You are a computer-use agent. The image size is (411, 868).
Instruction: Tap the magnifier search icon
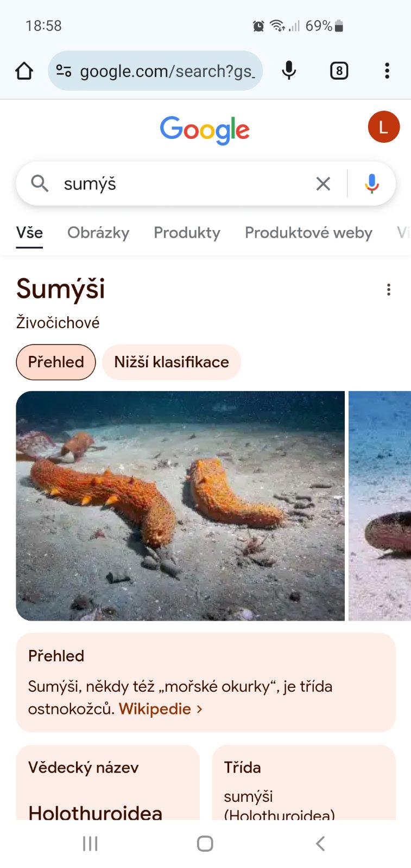39,183
